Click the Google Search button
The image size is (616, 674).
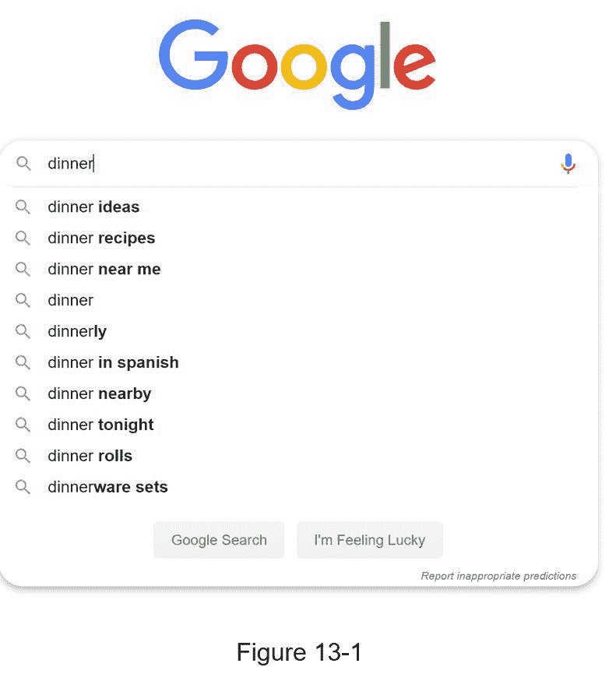(x=219, y=540)
